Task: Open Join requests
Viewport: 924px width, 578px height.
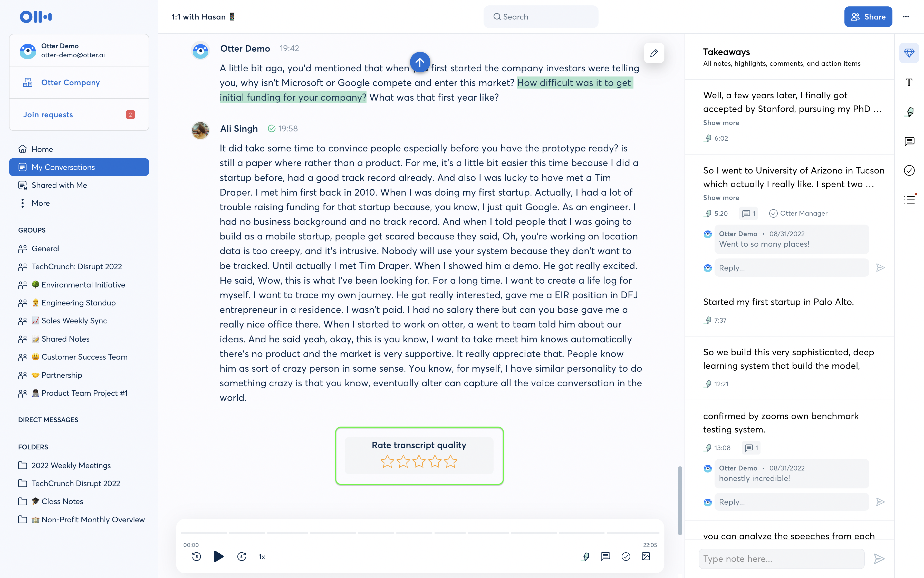Action: (x=79, y=115)
